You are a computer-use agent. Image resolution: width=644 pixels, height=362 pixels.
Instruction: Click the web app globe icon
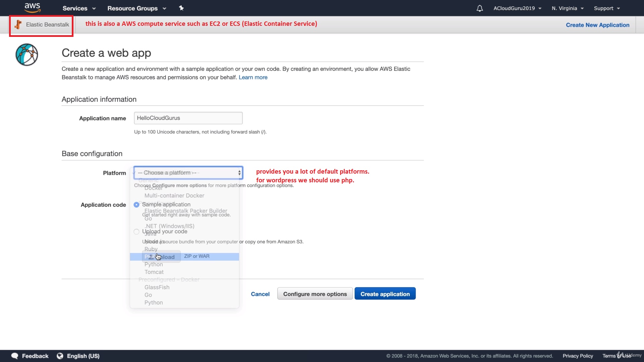click(x=27, y=55)
